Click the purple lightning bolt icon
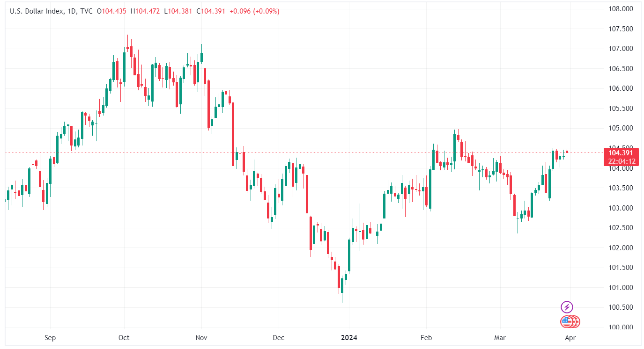The height and width of the screenshot is (349, 644). (567, 307)
